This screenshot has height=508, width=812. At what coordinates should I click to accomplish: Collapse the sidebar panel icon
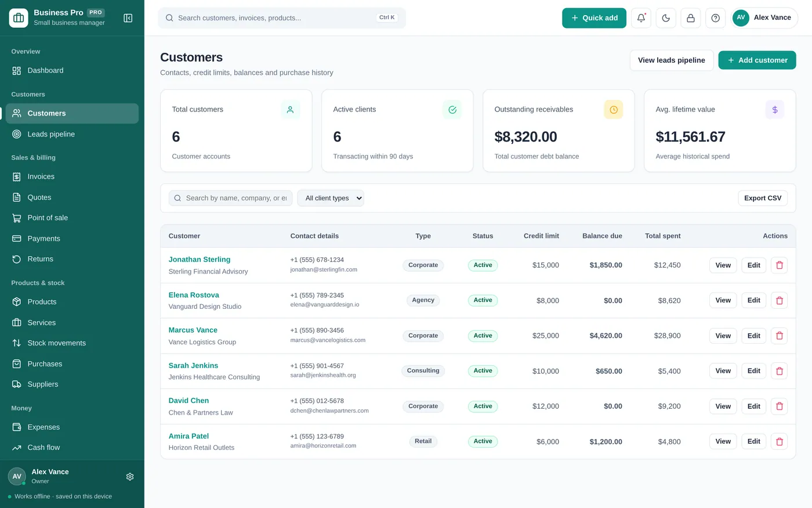click(128, 18)
